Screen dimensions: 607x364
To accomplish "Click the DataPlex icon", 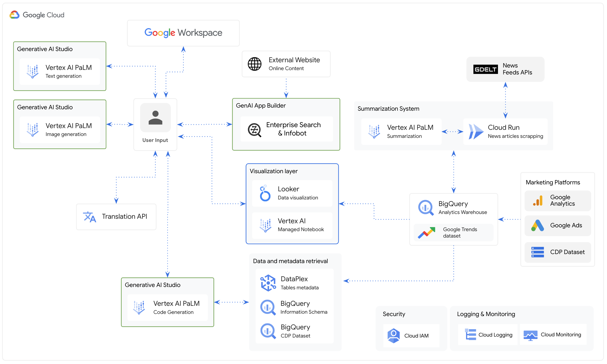I will pos(268,283).
